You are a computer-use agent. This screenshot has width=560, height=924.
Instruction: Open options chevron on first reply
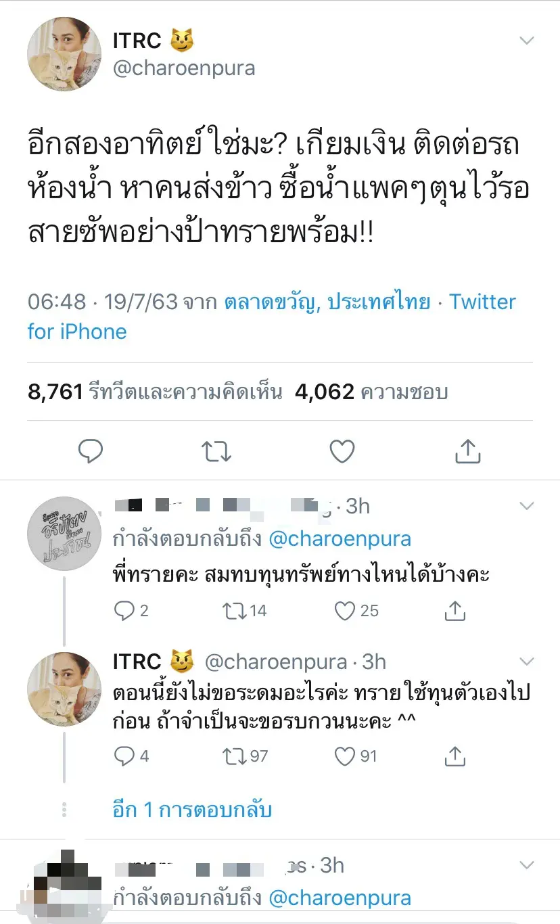point(526,506)
